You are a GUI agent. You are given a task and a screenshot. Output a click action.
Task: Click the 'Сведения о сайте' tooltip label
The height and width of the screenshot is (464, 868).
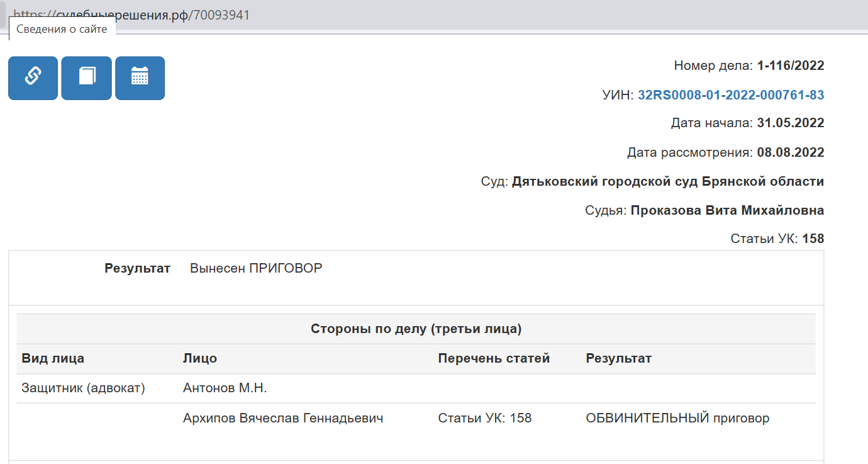point(62,29)
